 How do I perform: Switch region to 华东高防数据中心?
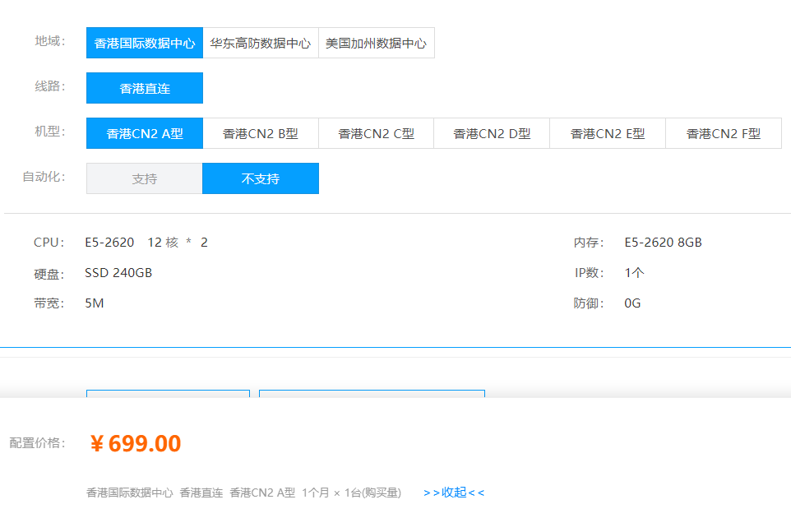(x=261, y=44)
